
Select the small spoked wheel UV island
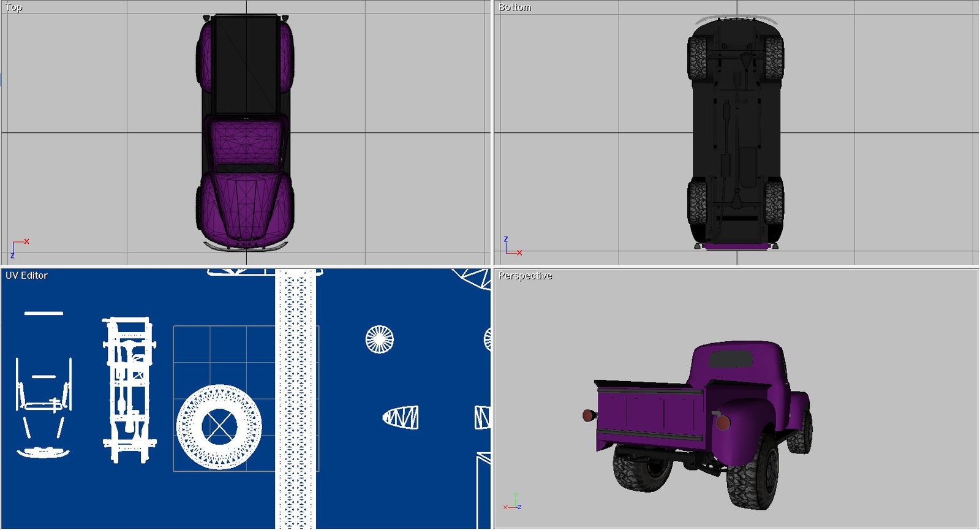(379, 339)
